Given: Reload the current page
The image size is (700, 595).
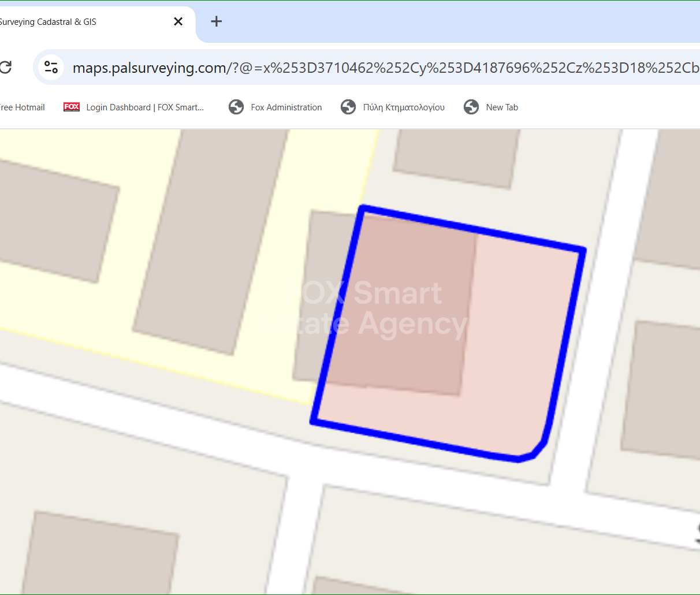Looking at the screenshot, I should [x=5, y=67].
